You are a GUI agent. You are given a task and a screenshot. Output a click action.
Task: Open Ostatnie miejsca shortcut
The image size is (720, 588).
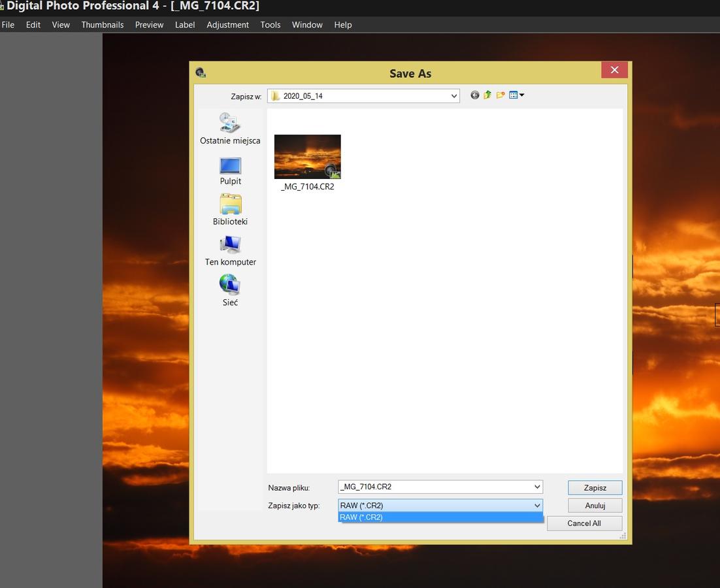coord(230,129)
